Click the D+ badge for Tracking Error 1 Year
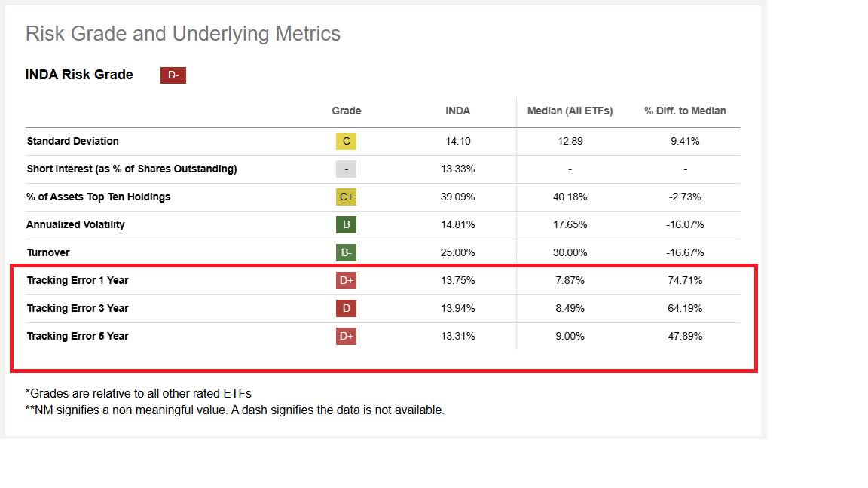868x488 pixels. point(346,280)
